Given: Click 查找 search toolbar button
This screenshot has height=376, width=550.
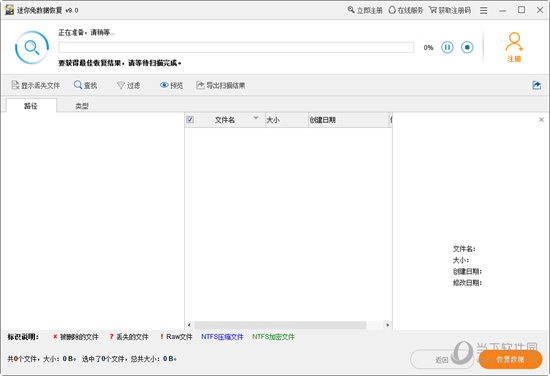Looking at the screenshot, I should (86, 85).
